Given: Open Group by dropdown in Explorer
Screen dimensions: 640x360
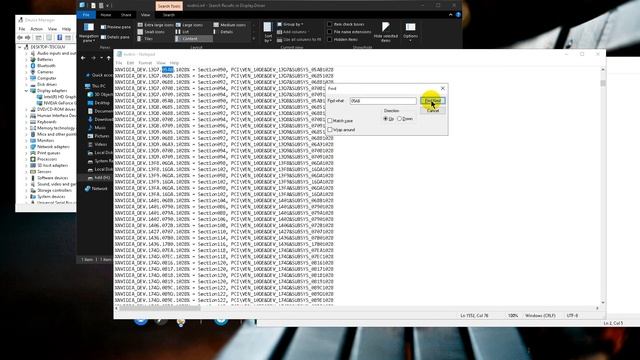Looking at the screenshot, I should [290, 24].
